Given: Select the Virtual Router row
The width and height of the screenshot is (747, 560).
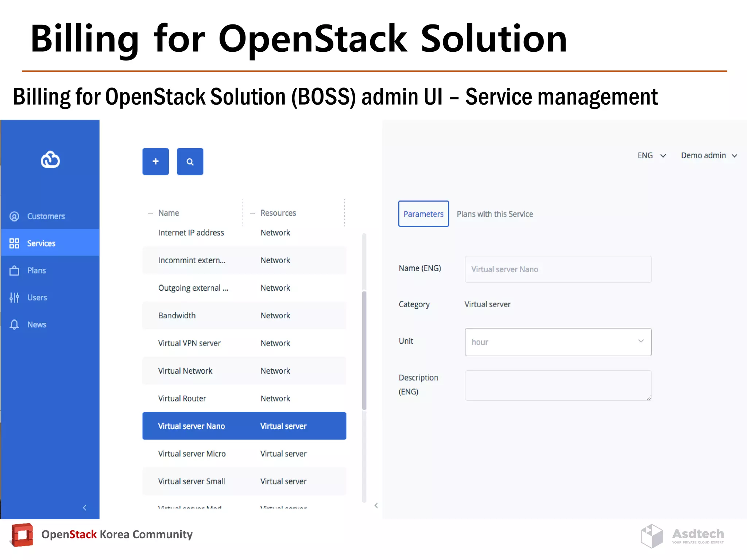Looking at the screenshot, I should pos(244,398).
